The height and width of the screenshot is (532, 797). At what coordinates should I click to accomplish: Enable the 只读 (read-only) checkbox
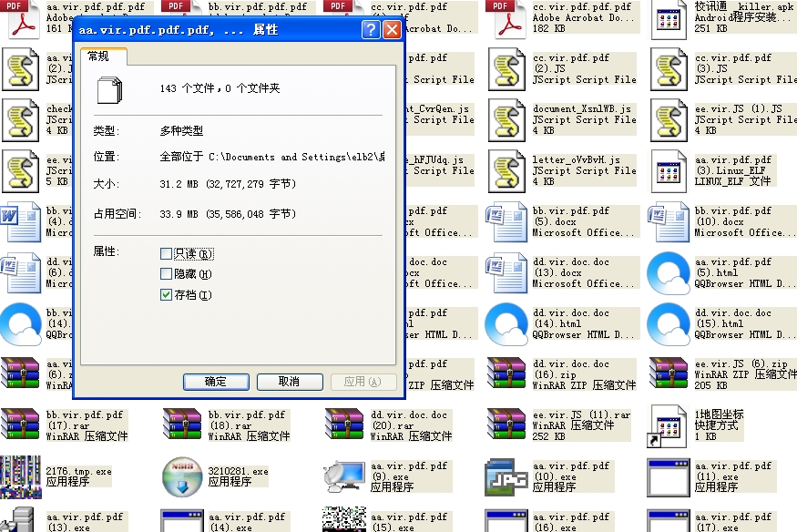tap(166, 254)
